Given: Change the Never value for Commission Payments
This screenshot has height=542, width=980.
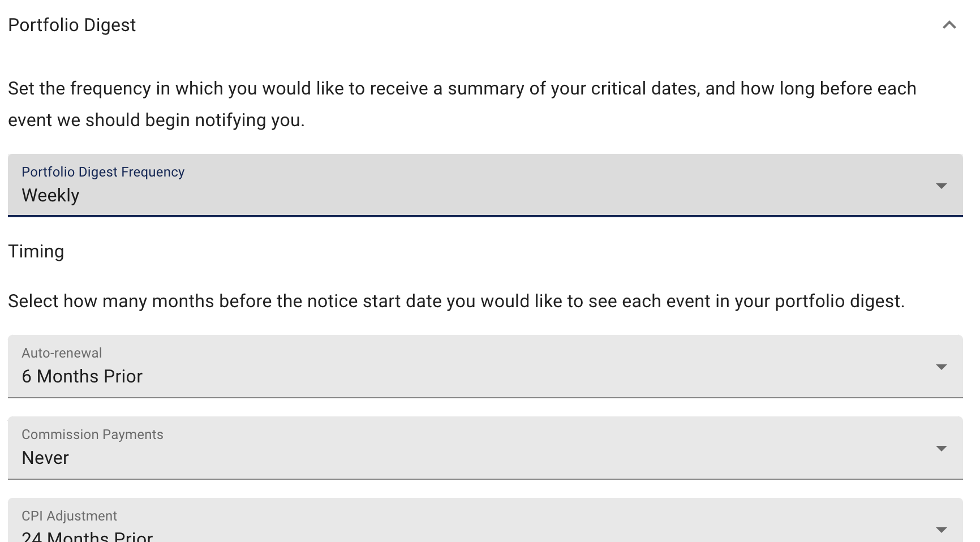Looking at the screenshot, I should 45,458.
